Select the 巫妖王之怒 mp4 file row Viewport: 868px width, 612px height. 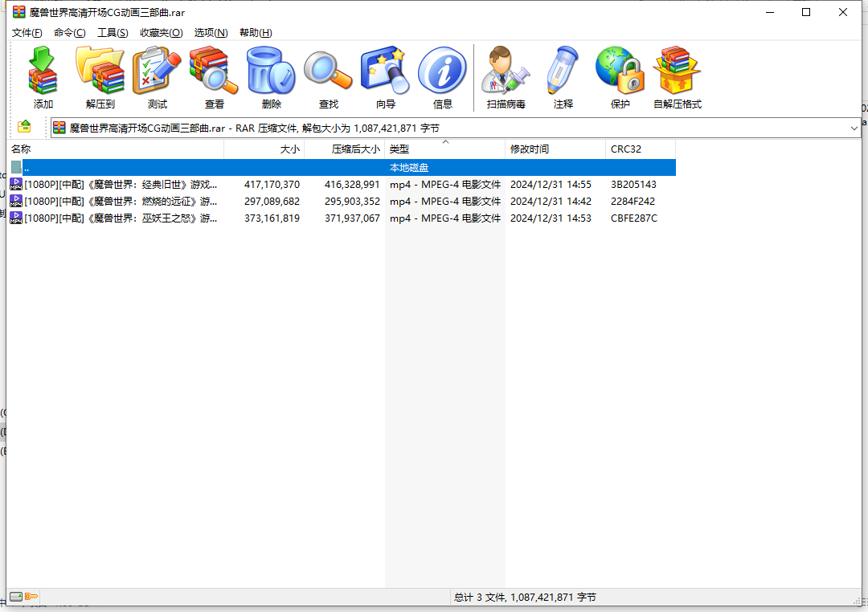[121, 218]
